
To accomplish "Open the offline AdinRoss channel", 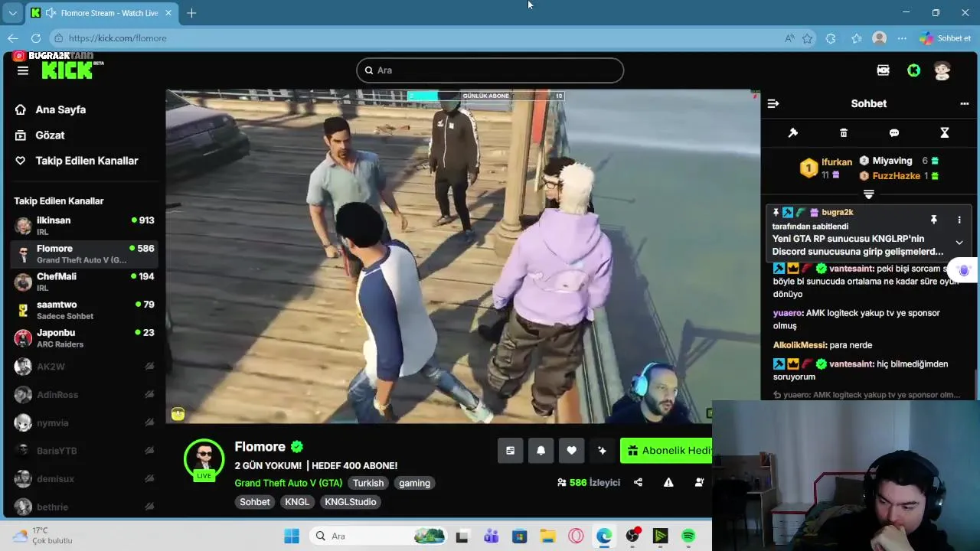I will tap(84, 395).
